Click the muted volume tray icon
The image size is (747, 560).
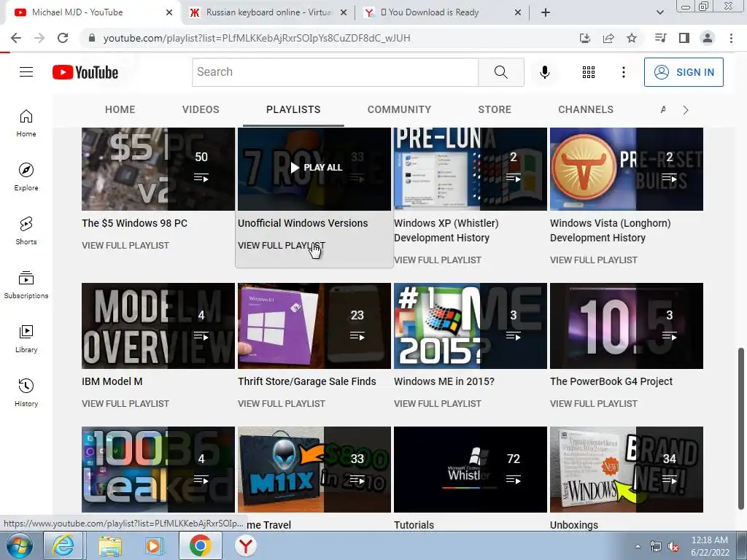click(x=673, y=547)
